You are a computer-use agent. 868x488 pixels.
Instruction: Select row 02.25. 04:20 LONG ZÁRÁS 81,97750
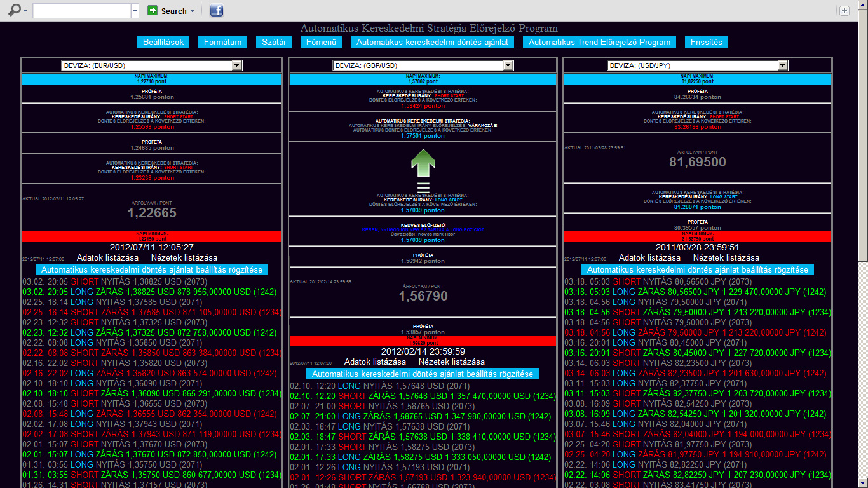tap(696, 454)
